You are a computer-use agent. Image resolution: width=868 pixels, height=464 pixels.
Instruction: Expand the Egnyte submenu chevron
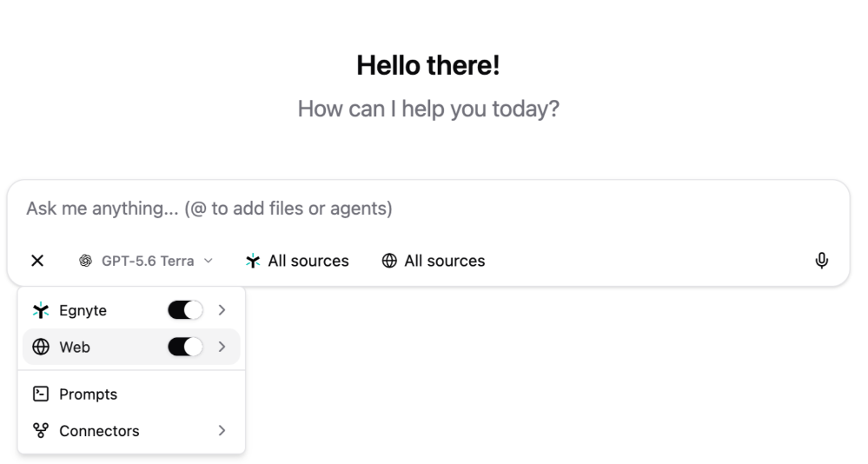click(x=222, y=310)
